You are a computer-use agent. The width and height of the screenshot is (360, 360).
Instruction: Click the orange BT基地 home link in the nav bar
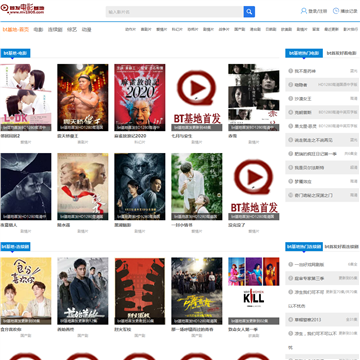coord(16,29)
